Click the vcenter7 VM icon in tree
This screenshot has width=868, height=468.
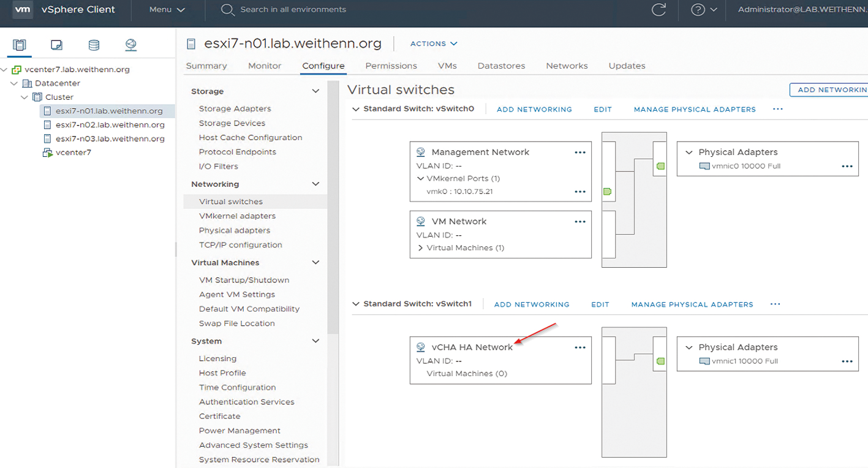tap(48, 153)
